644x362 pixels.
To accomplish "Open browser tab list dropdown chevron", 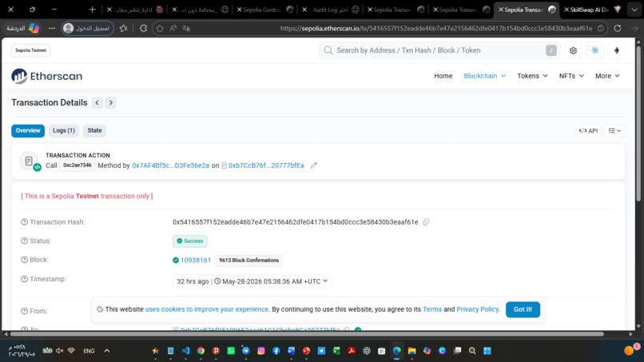I will [x=634, y=10].
